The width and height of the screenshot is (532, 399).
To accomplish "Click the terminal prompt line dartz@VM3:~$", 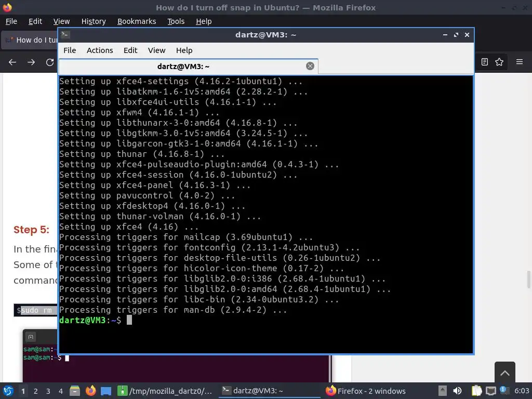I will (x=90, y=320).
